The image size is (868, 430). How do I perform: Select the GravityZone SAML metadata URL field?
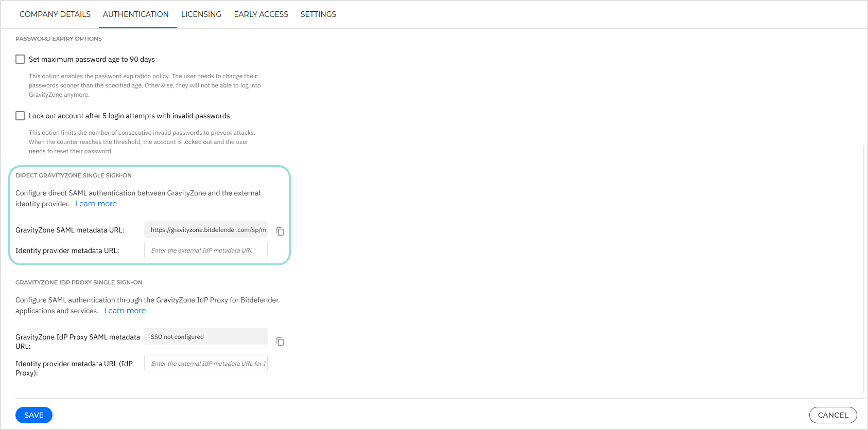point(206,229)
